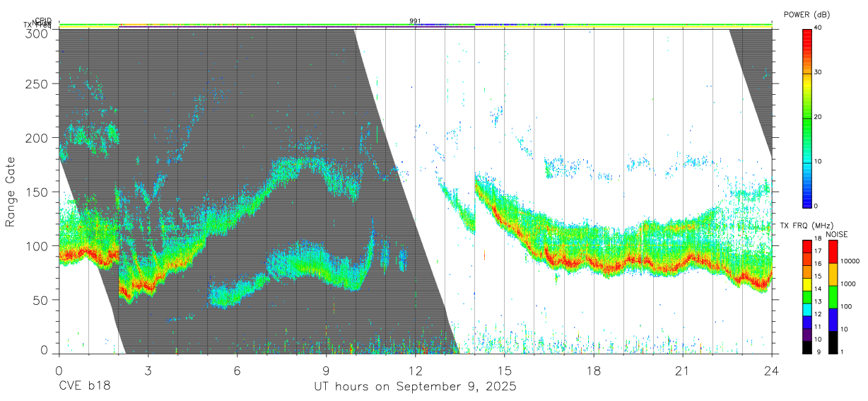Select the red top of the power colorbar
This screenshot has width=868, height=401.
pyautogui.click(x=807, y=35)
